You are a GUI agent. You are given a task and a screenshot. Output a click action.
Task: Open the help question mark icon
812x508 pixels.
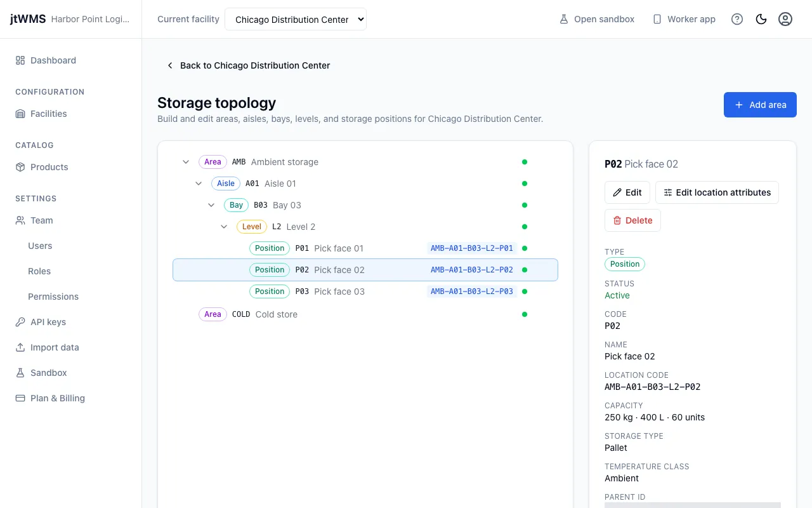click(737, 19)
